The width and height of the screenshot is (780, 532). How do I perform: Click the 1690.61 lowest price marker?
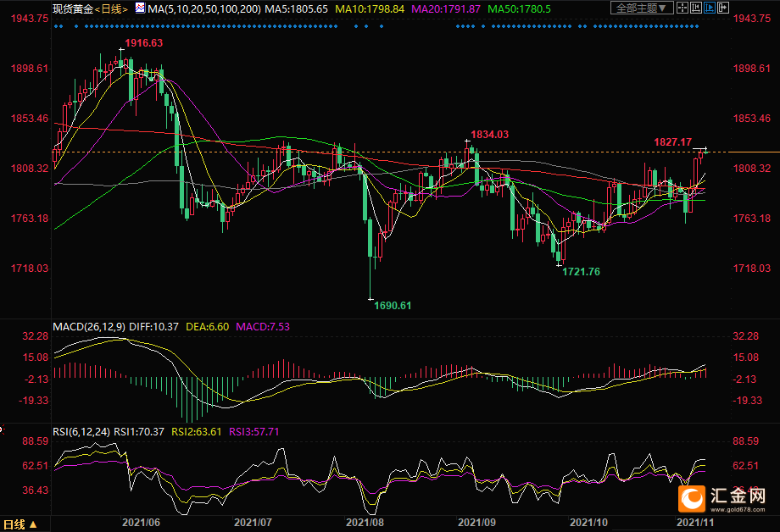pos(393,306)
